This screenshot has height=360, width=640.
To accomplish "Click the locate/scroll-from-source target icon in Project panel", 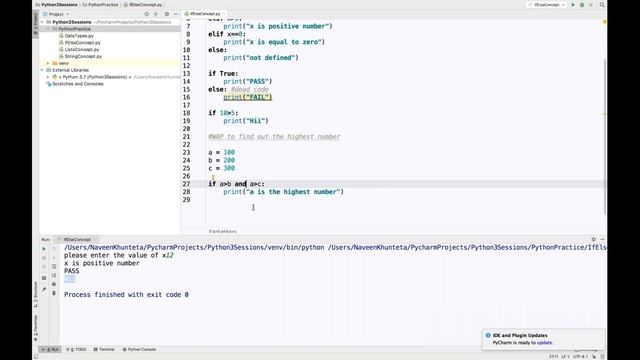I will pos(147,14).
